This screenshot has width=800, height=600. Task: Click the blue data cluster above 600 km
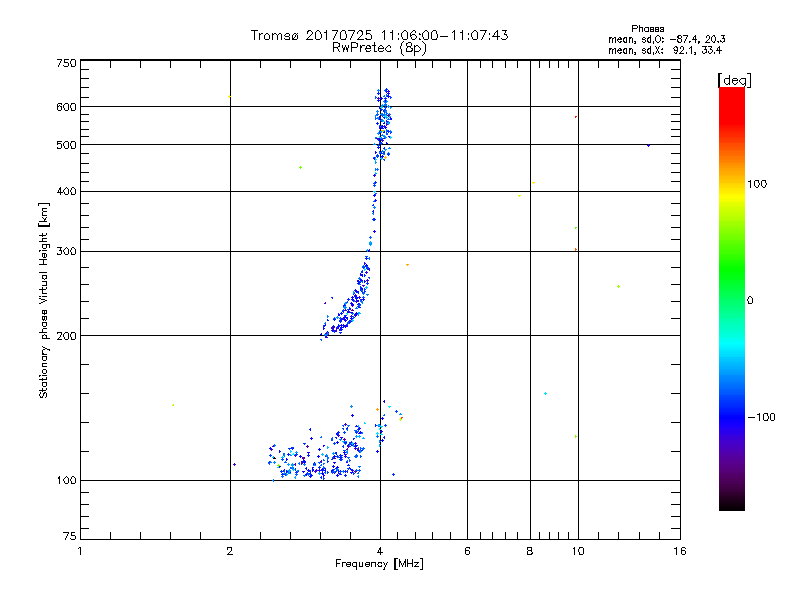pos(384,98)
